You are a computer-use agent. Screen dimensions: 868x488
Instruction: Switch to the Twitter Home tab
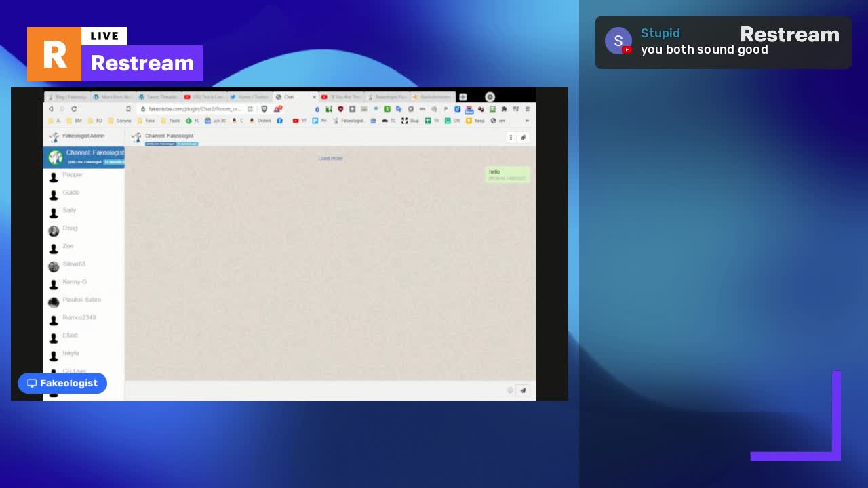click(x=250, y=97)
